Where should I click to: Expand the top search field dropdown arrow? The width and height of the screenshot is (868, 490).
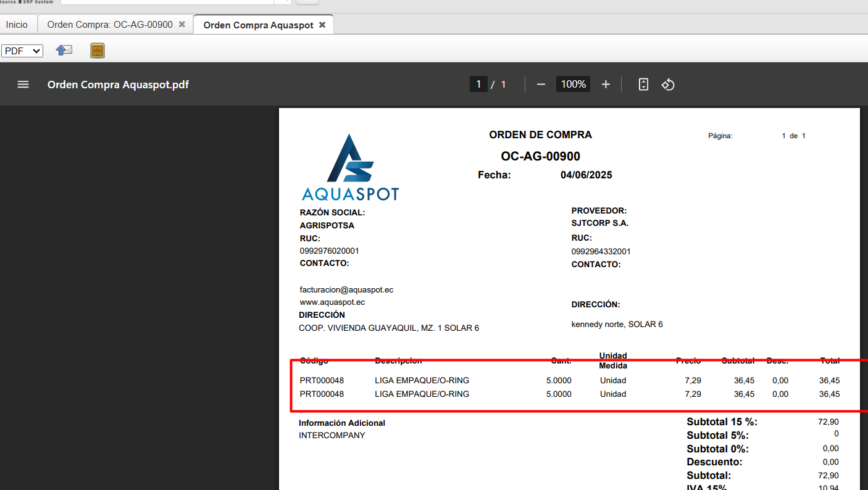click(283, 1)
